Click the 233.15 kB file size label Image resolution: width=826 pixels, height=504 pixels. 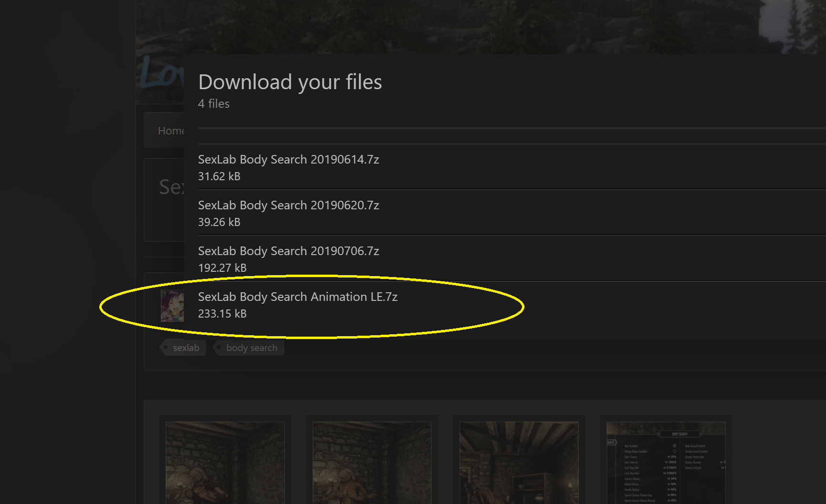point(222,314)
